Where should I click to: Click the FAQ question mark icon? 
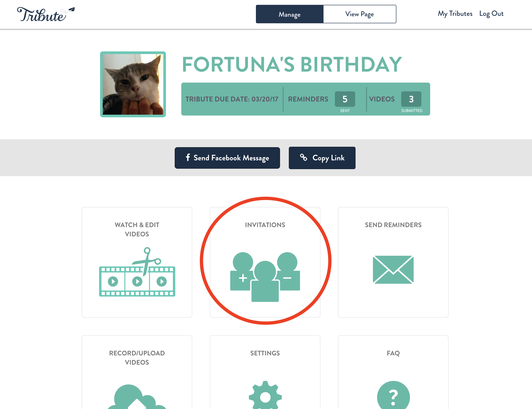393,395
